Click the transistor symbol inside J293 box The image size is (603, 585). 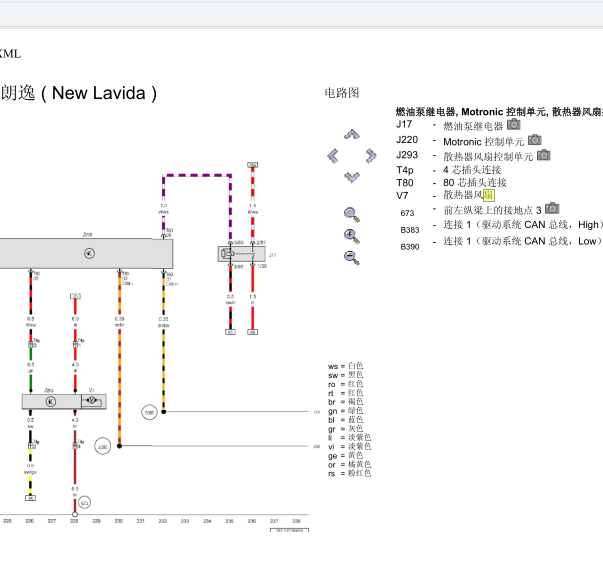coord(51,402)
